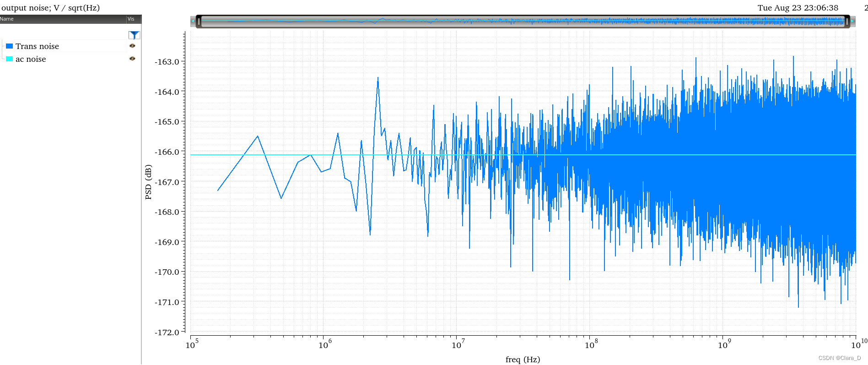Screen dimensions: 868x365
Task: Click the output noise plot title
Action: [50, 8]
